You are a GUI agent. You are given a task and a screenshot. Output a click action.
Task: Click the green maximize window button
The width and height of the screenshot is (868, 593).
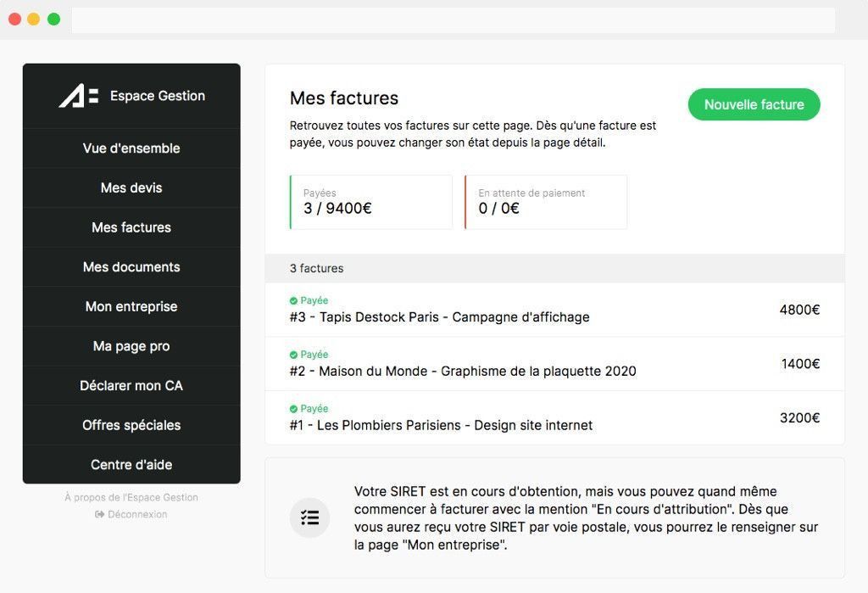[53, 20]
